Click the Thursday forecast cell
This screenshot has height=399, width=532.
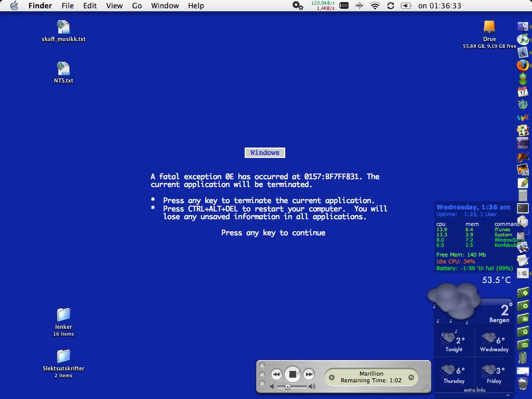point(454,373)
